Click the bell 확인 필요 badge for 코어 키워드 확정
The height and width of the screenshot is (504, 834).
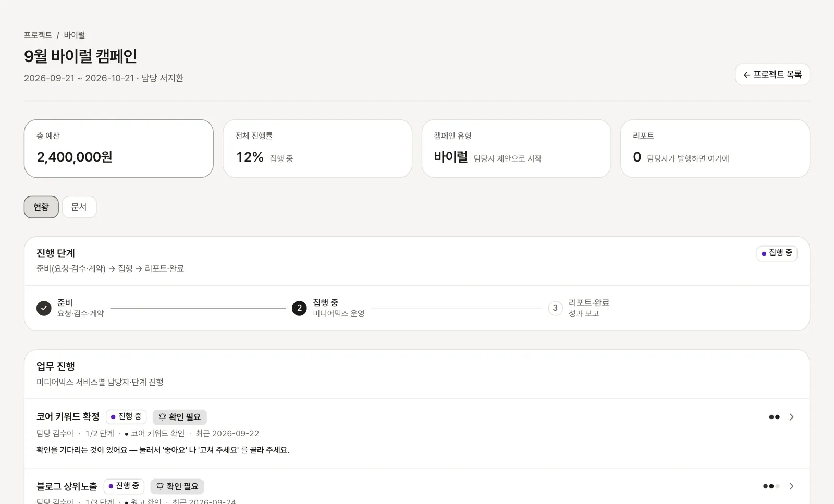click(x=180, y=417)
